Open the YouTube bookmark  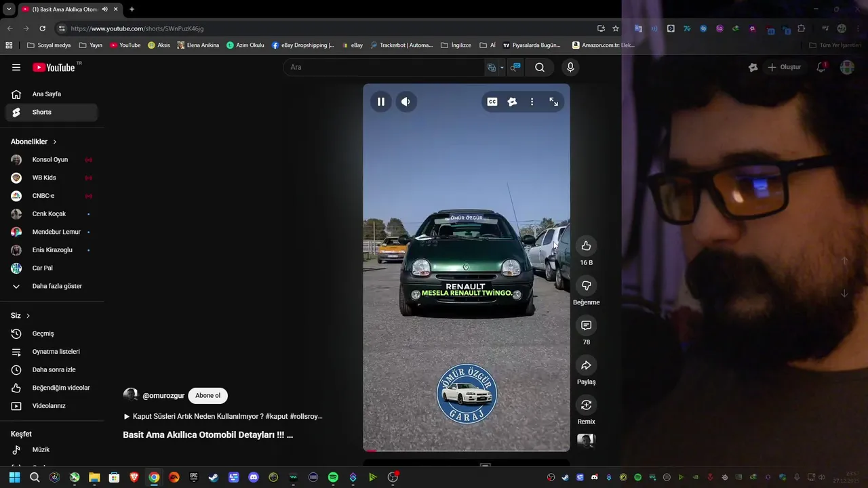125,45
